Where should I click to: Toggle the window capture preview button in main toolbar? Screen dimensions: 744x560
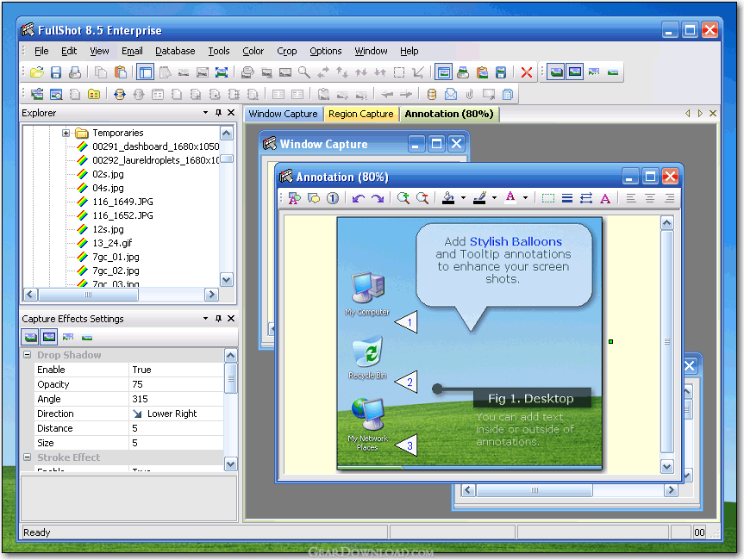pos(443,72)
